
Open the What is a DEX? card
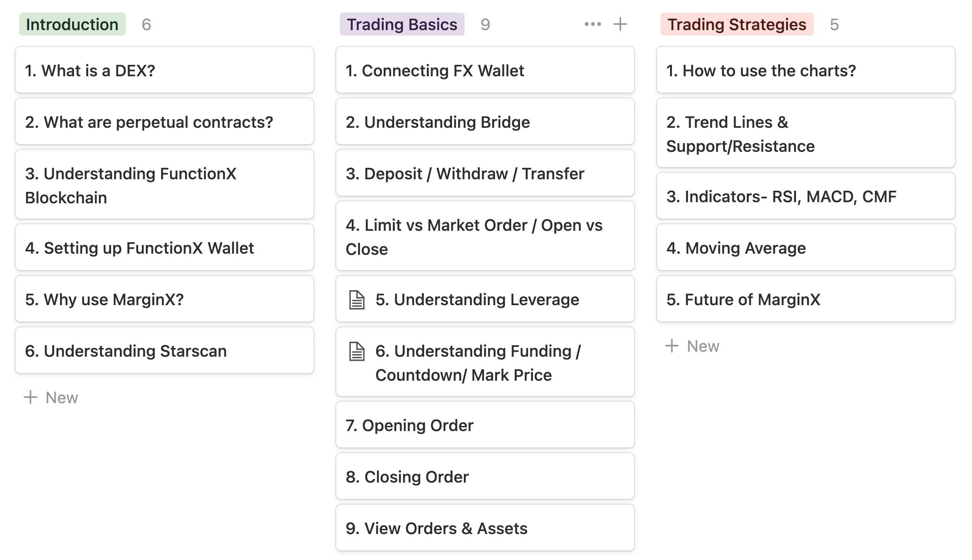pyautogui.click(x=164, y=70)
